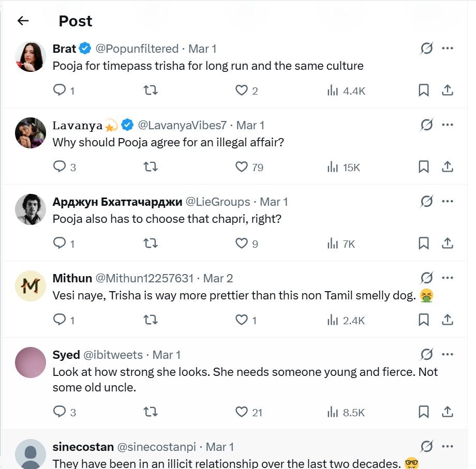
Task: Reply to Brat's post
Action: 60,90
